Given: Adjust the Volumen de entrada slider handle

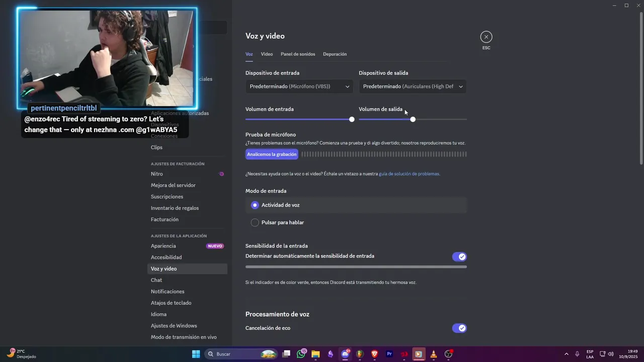Looking at the screenshot, I should (352, 119).
